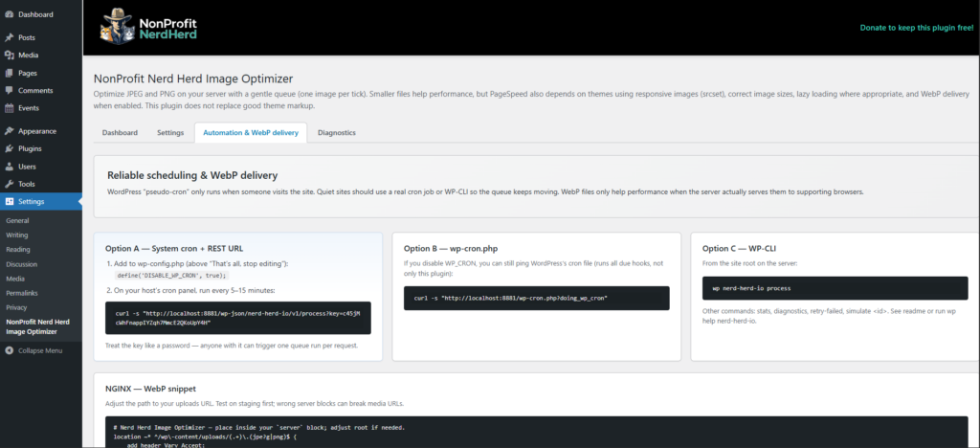Click the NonProfit NerdHerd logo
980x448 pixels.
point(147,26)
